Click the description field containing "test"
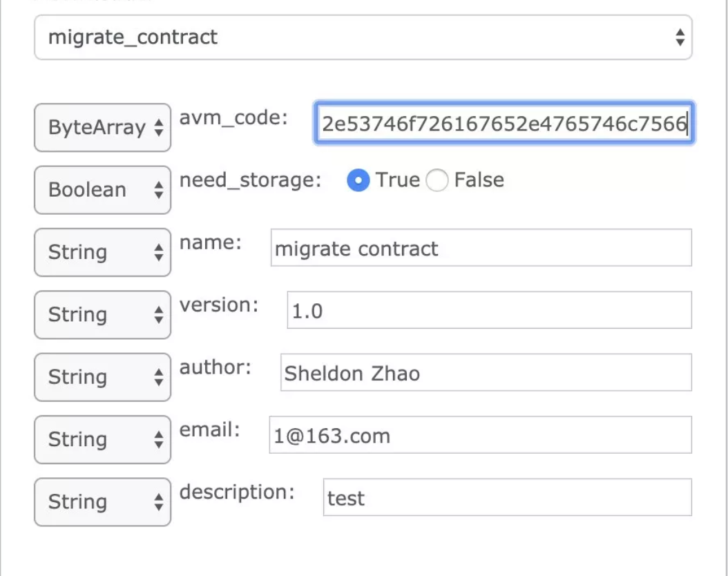 point(507,498)
